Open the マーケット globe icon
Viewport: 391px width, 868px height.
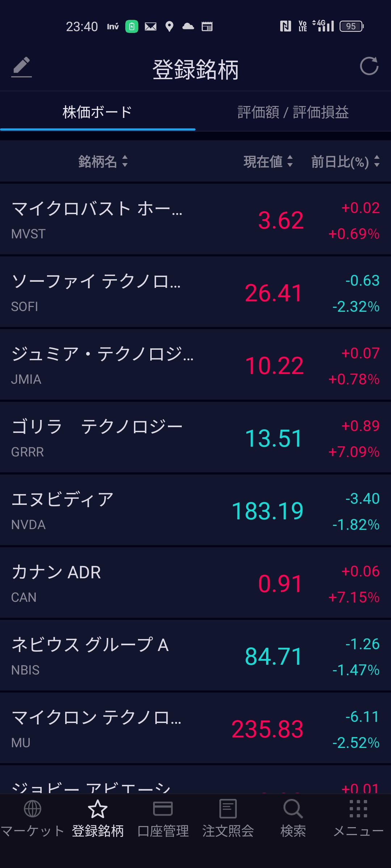tap(33, 809)
